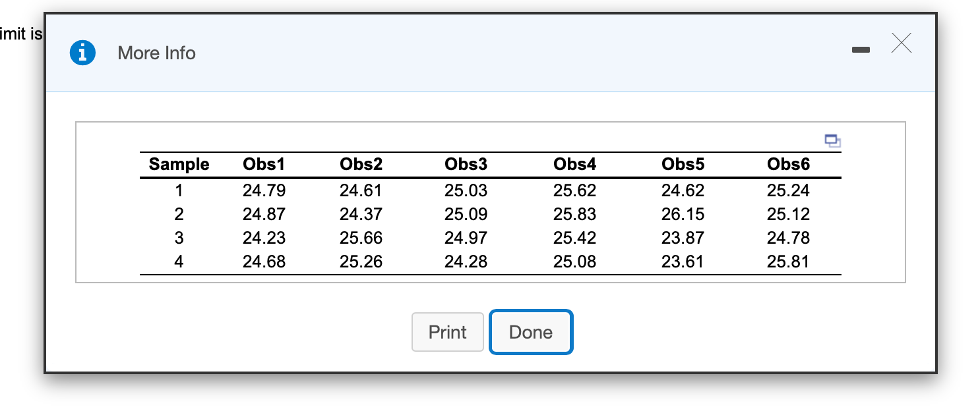This screenshot has width=980, height=415.
Task: Select the Sample column header
Action: (179, 165)
